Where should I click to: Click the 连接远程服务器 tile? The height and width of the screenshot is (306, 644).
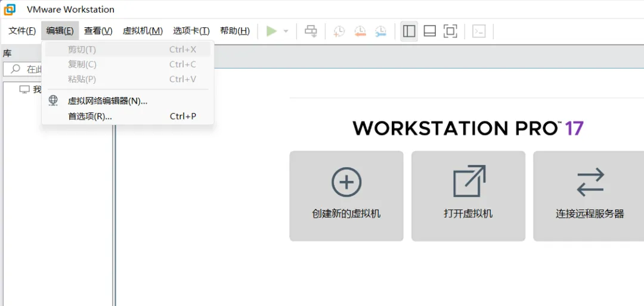(x=589, y=196)
